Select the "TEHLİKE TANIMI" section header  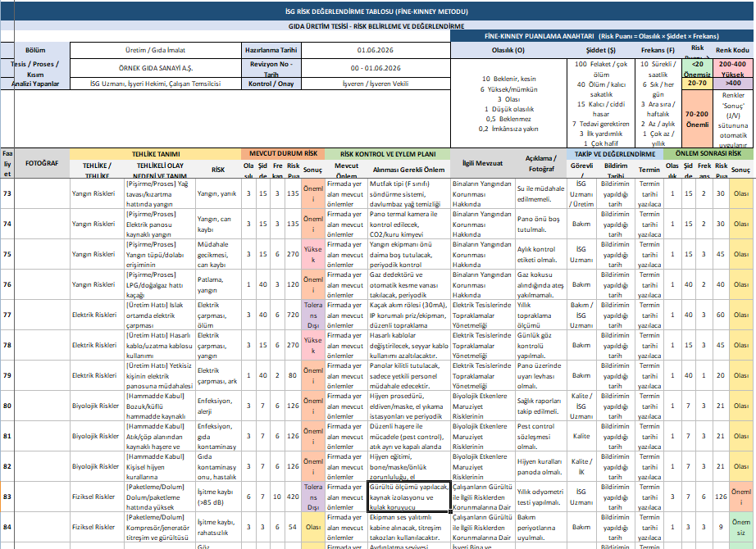tap(155, 154)
